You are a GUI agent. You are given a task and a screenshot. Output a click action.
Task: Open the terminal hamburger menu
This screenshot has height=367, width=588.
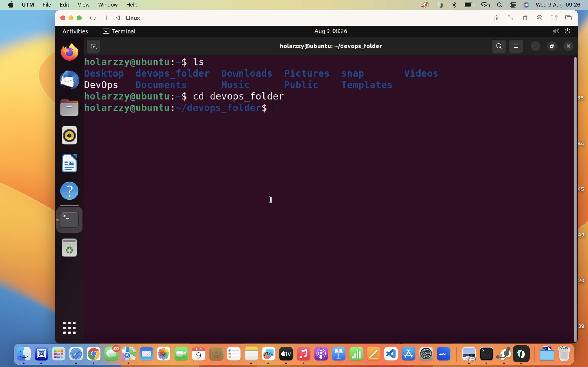pyautogui.click(x=516, y=46)
